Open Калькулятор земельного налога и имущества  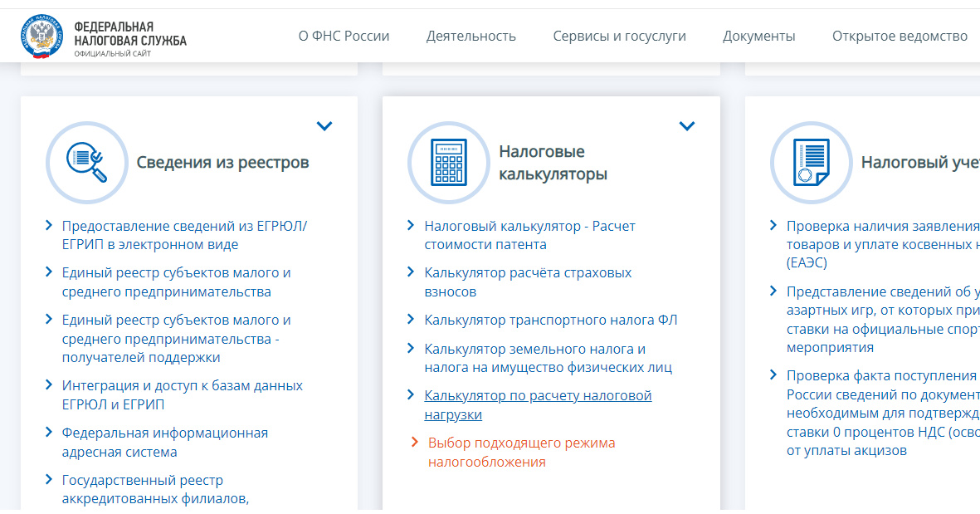coord(549,358)
